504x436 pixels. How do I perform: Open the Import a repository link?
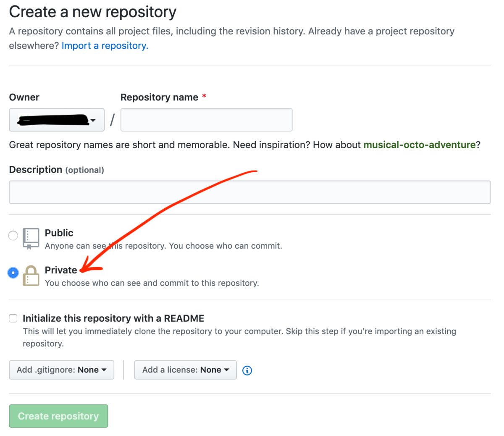[105, 46]
